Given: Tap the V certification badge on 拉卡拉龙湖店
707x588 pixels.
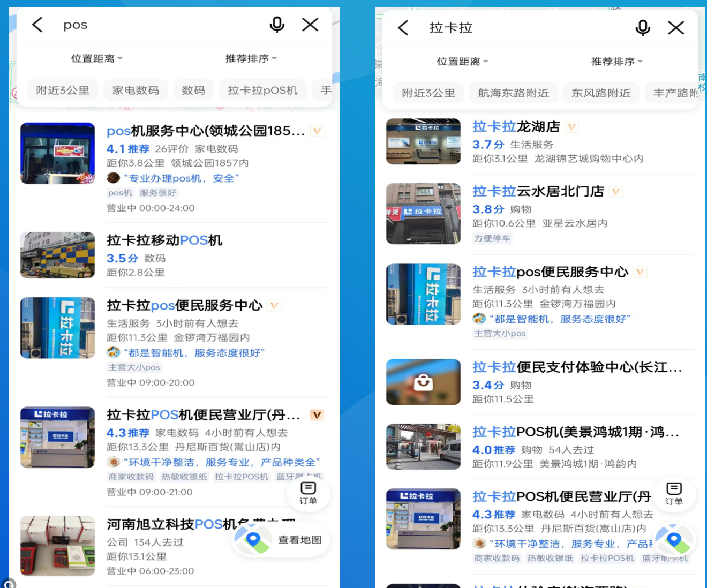Looking at the screenshot, I should 571,126.
